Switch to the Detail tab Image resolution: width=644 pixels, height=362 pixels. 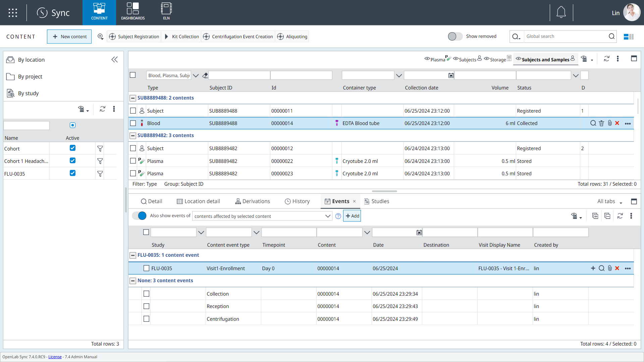coord(152,201)
